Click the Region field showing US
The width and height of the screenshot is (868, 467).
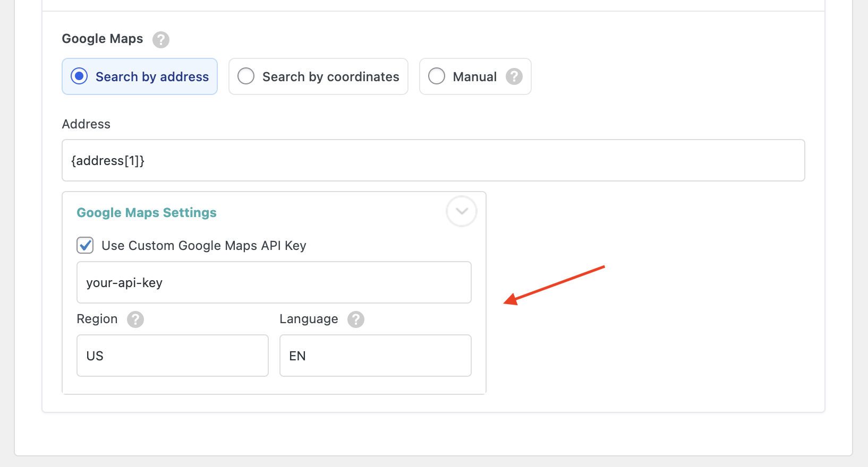click(172, 356)
